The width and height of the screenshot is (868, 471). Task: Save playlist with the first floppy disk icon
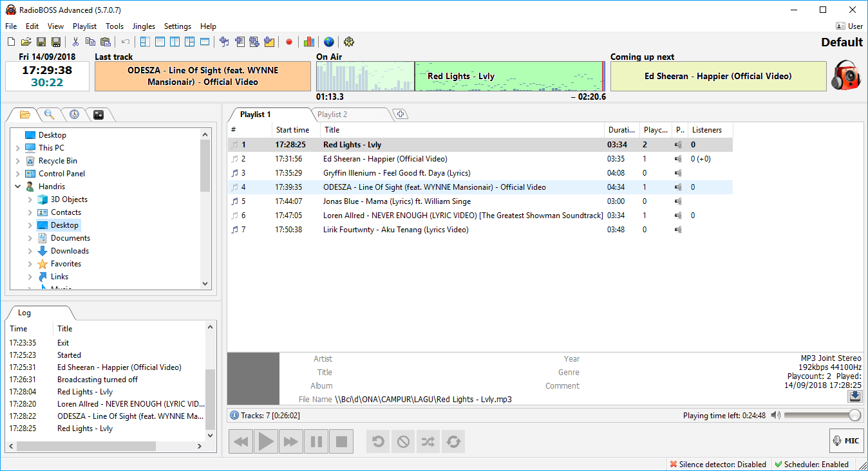click(41, 42)
